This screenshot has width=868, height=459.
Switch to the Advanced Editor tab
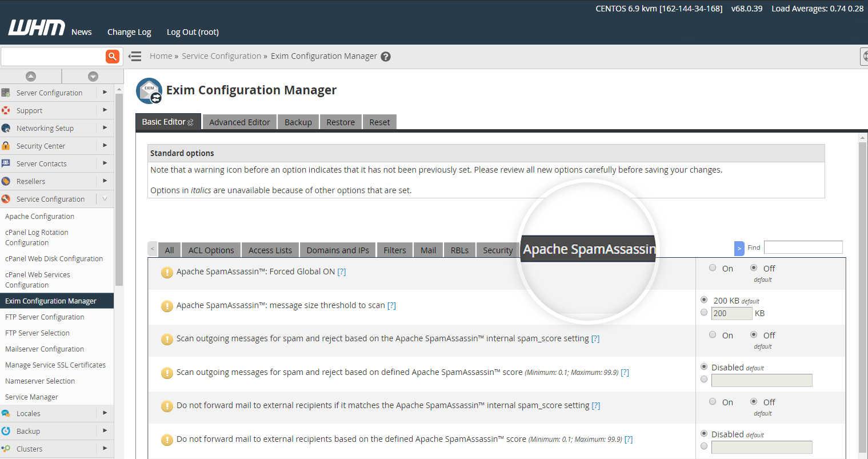239,122
